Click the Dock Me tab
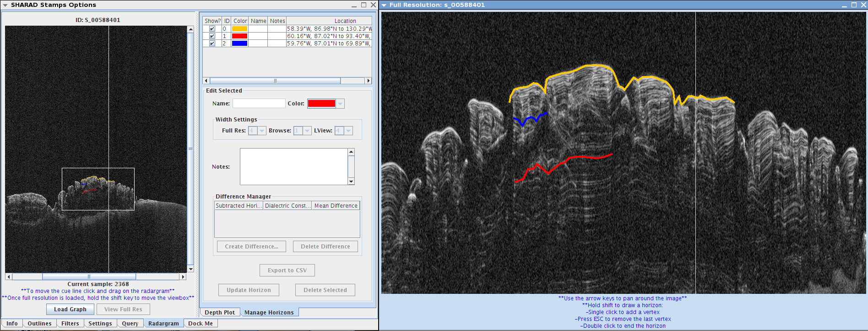The width and height of the screenshot is (868, 331). click(201, 324)
